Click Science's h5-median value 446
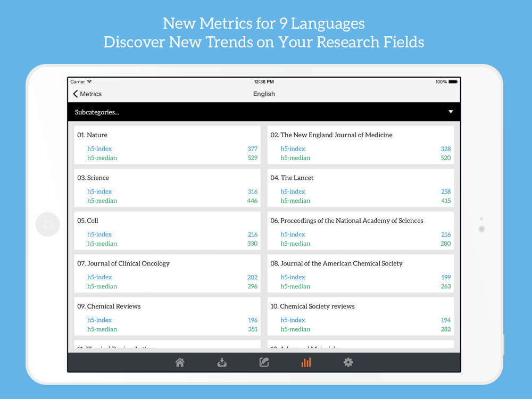The height and width of the screenshot is (399, 532). point(252,201)
